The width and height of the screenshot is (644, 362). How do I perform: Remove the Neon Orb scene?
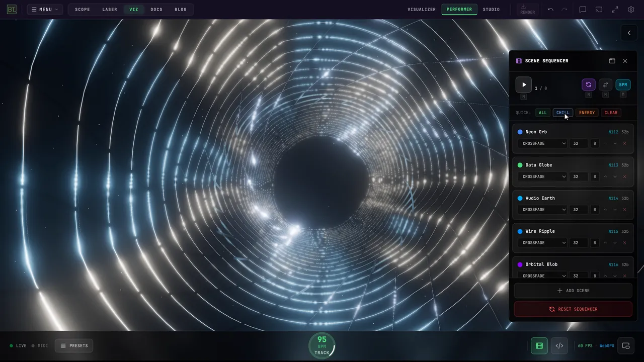click(625, 143)
